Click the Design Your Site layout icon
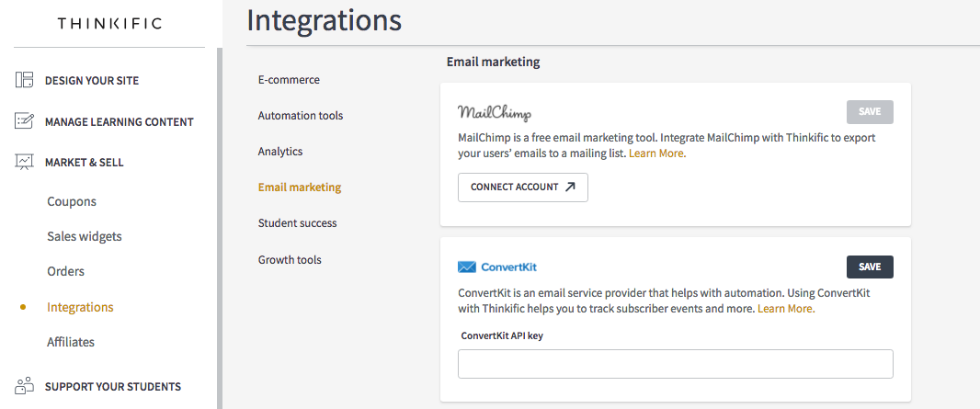 25,80
